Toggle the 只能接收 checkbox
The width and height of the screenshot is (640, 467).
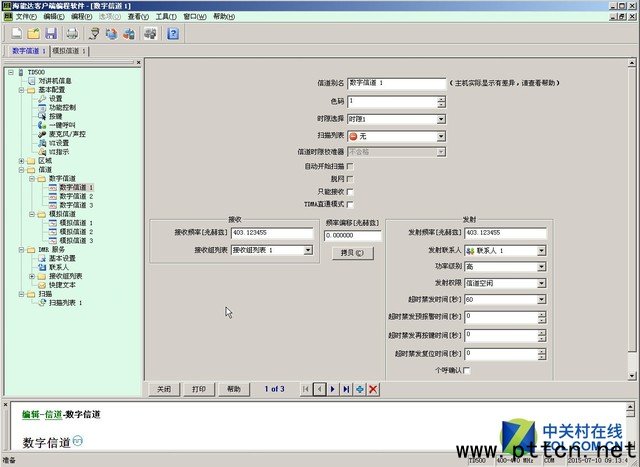[350, 191]
